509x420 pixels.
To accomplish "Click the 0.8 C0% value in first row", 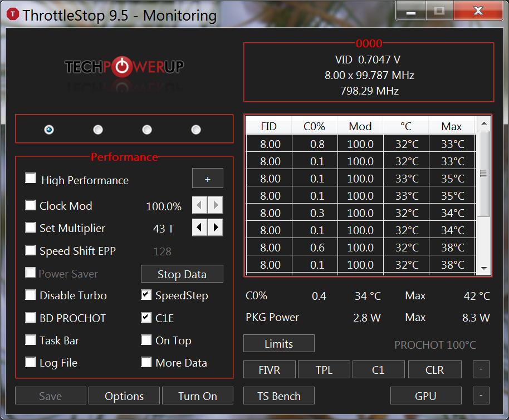I will pos(317,144).
